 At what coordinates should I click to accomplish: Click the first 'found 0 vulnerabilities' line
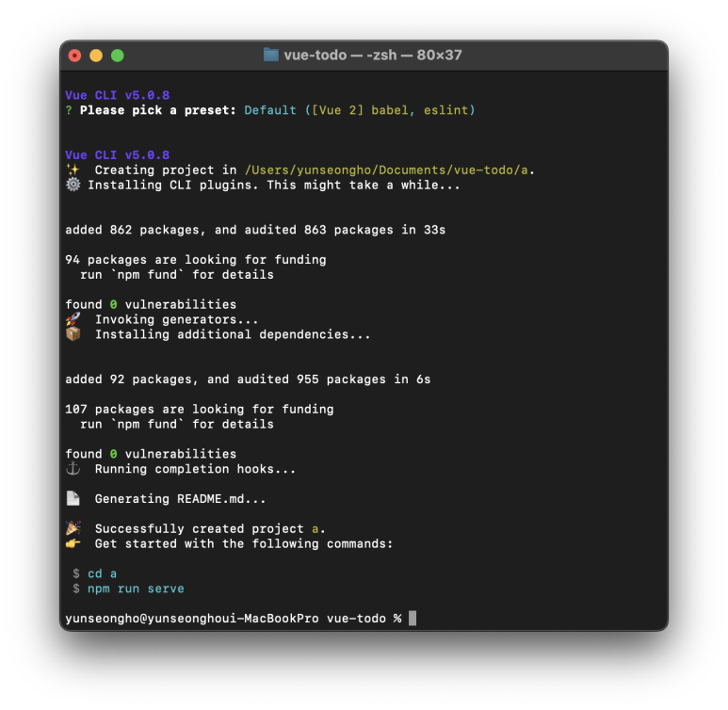point(151,304)
